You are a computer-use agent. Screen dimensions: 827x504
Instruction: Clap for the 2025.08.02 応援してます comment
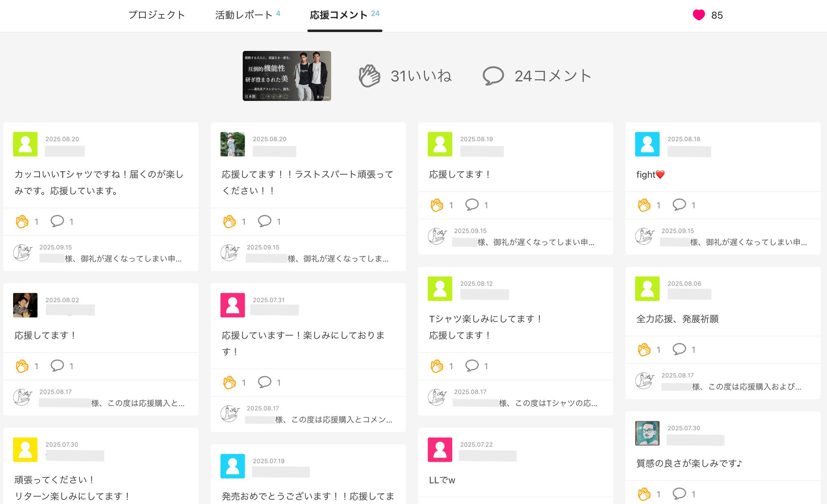click(22, 366)
